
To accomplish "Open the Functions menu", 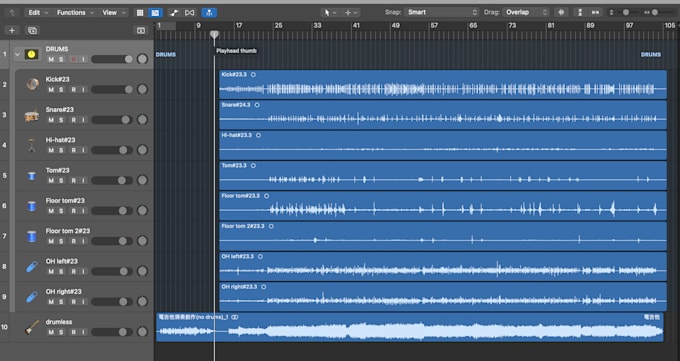I will (x=75, y=13).
